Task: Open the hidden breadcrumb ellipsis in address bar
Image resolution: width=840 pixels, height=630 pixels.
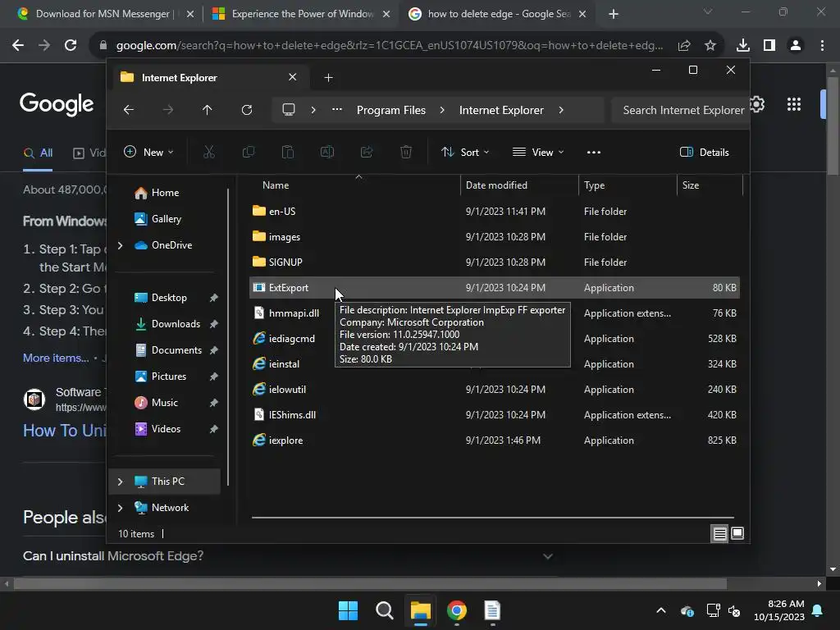Action: 337,110
